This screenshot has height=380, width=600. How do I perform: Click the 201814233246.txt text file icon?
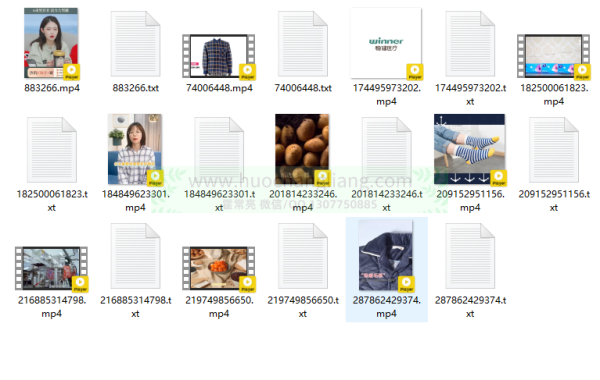(x=386, y=150)
